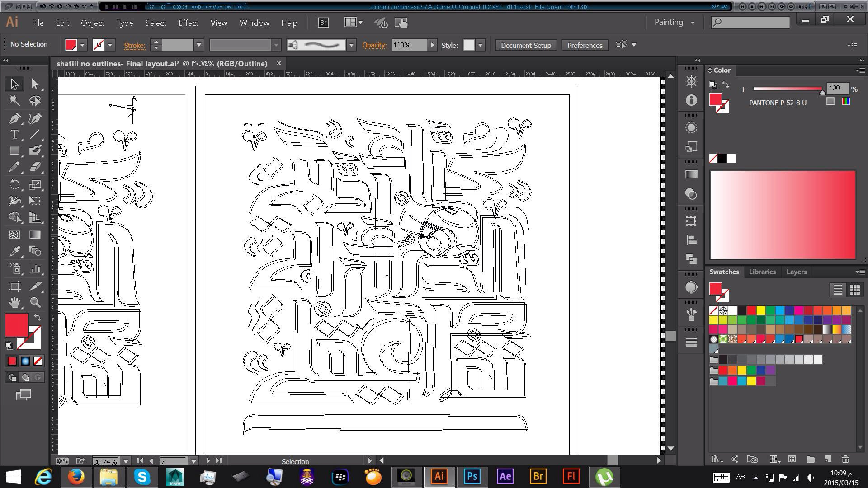The width and height of the screenshot is (868, 488).
Task: Open the Info panel dock icon
Action: (x=691, y=100)
